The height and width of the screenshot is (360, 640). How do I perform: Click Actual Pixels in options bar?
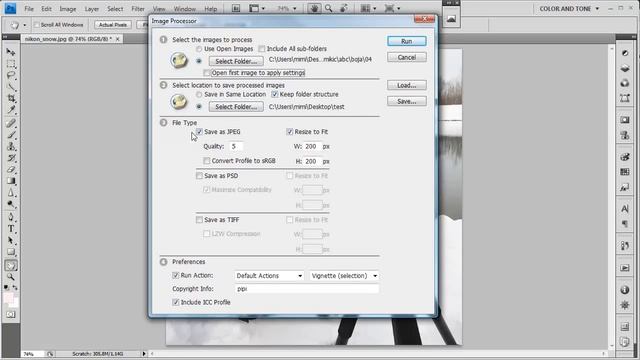(x=113, y=25)
